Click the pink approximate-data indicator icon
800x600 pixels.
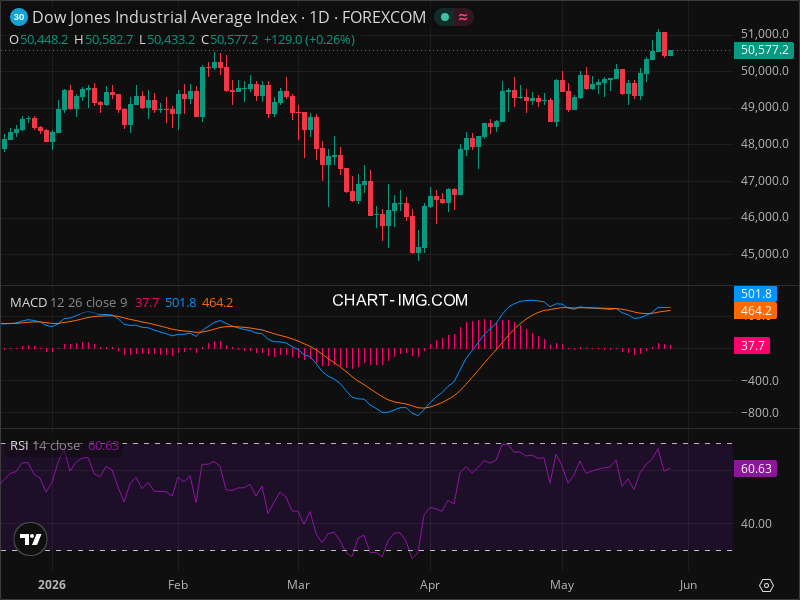(x=463, y=17)
